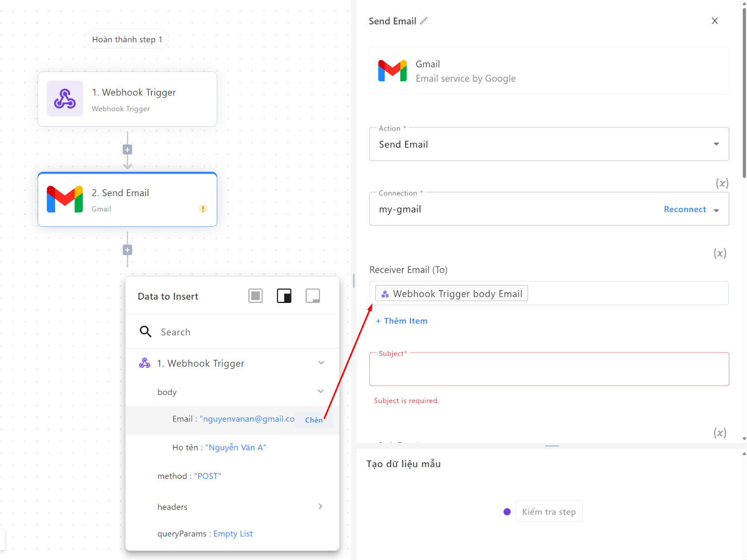Select the queryParams : Empty List row
Viewport: 747px width, 560px height.
point(233,534)
